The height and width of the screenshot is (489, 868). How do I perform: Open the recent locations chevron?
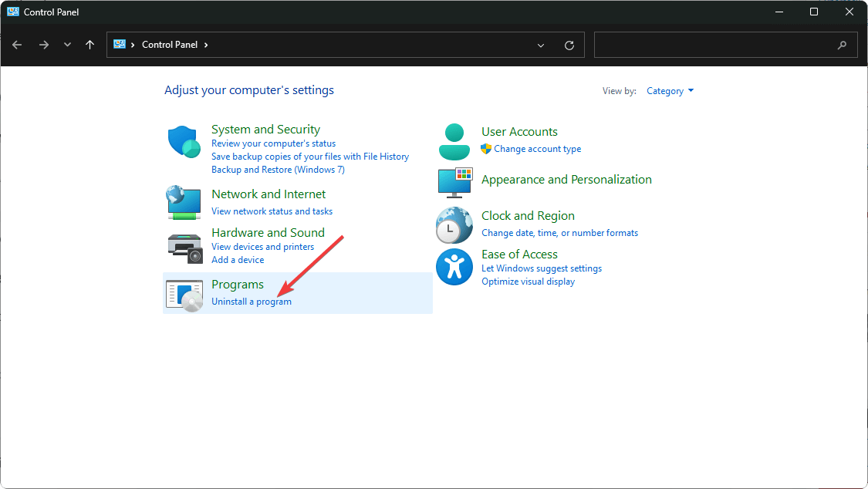[x=67, y=45]
